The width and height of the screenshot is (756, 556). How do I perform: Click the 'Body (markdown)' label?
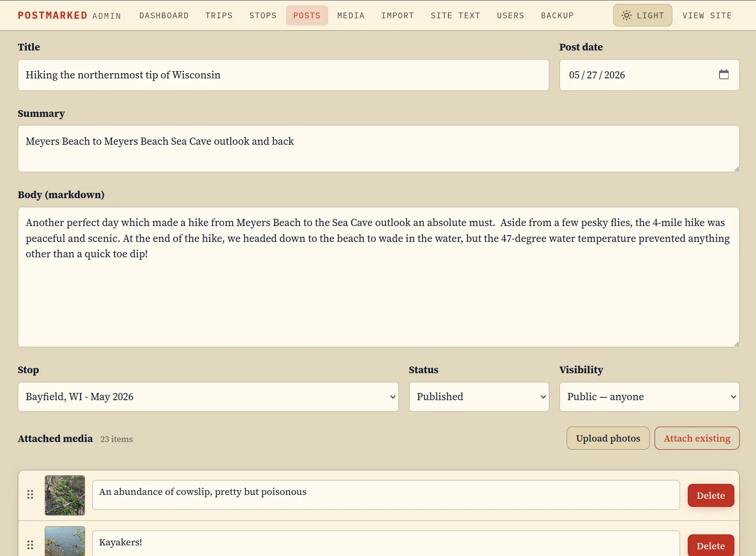[x=61, y=195]
